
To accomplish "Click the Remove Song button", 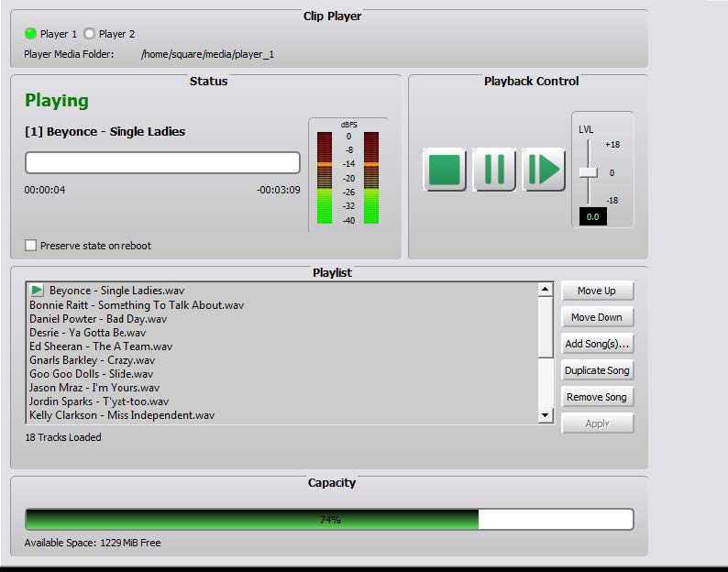I will point(597,397).
